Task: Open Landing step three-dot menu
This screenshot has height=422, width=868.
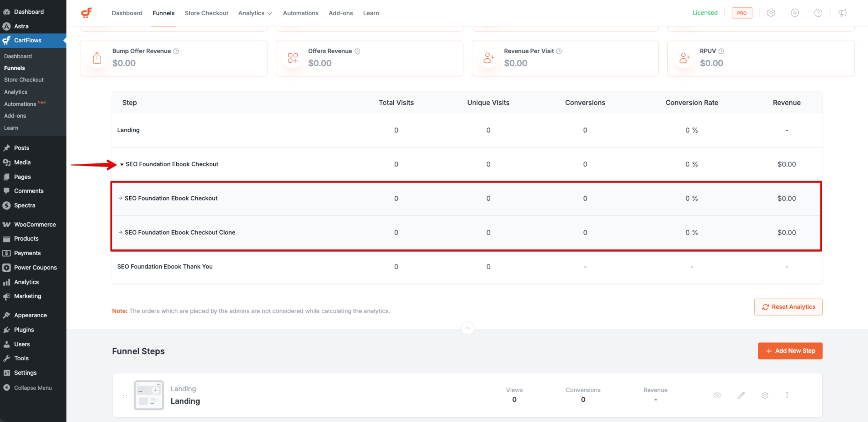Action: point(787,395)
